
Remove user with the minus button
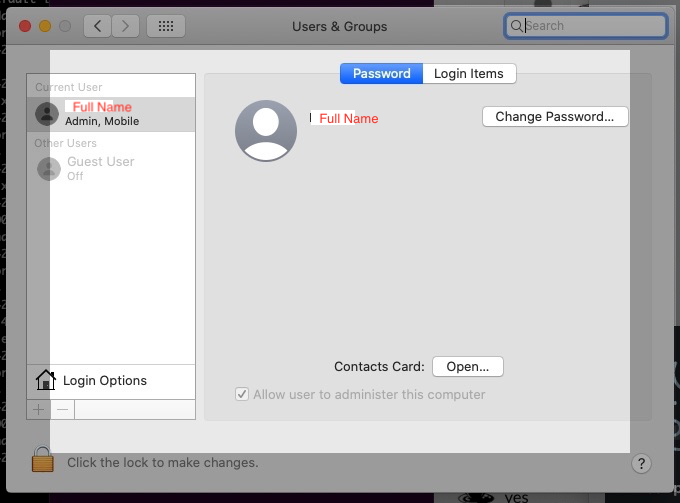click(62, 409)
